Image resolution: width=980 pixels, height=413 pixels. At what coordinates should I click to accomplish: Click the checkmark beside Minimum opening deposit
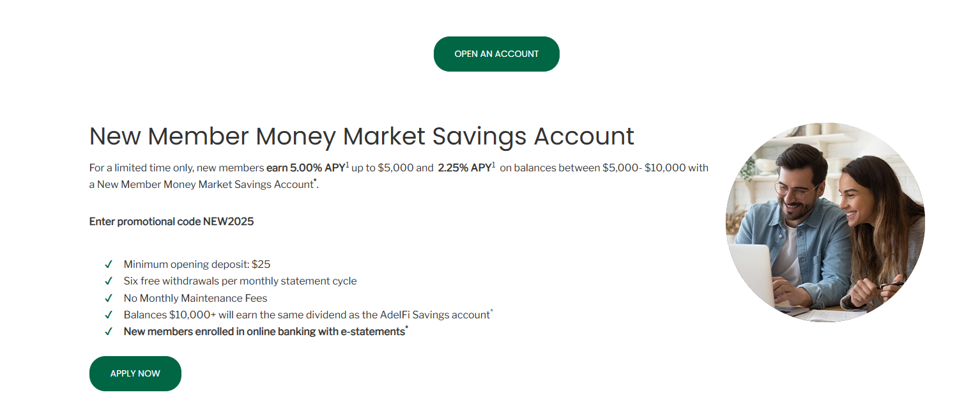pyautogui.click(x=109, y=264)
